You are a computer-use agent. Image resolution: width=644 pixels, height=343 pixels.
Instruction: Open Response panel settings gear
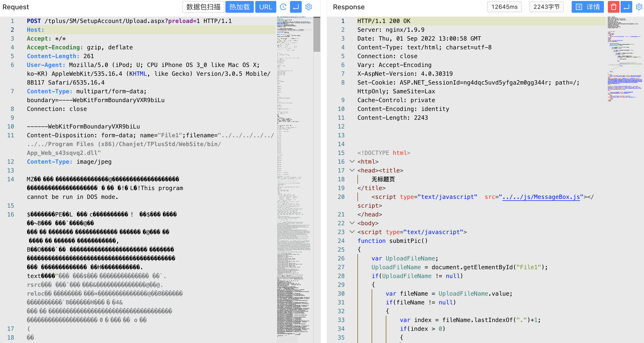pos(639,7)
